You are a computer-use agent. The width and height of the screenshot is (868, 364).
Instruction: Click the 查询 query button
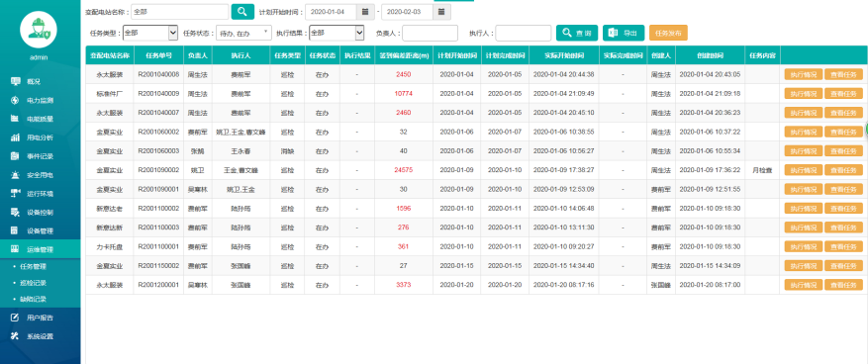point(577,33)
